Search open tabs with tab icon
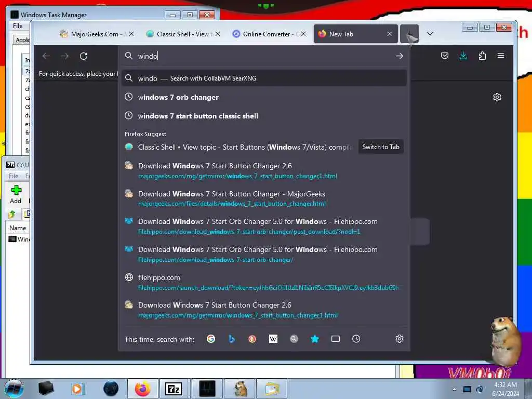532x399 pixels. 336,339
